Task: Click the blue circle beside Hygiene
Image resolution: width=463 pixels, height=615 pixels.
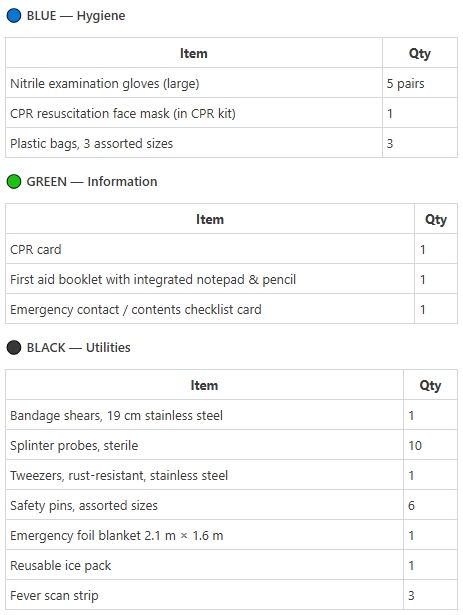Action: pyautogui.click(x=14, y=16)
